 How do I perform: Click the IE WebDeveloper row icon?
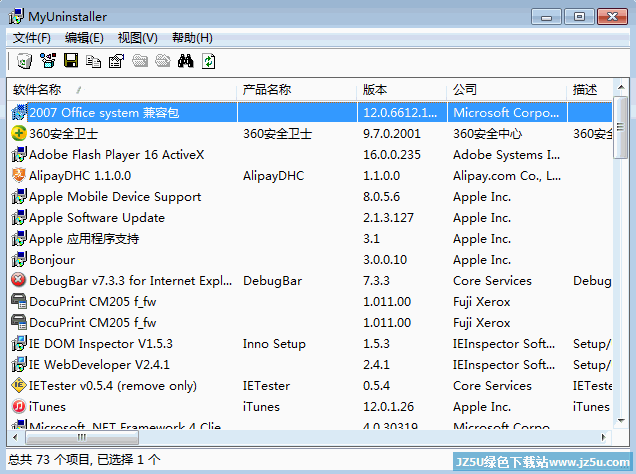19,365
